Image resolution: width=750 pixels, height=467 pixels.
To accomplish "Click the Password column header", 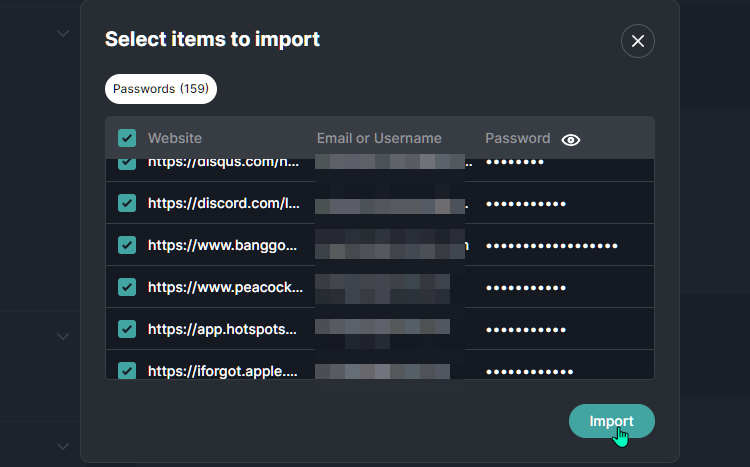I will [x=518, y=138].
